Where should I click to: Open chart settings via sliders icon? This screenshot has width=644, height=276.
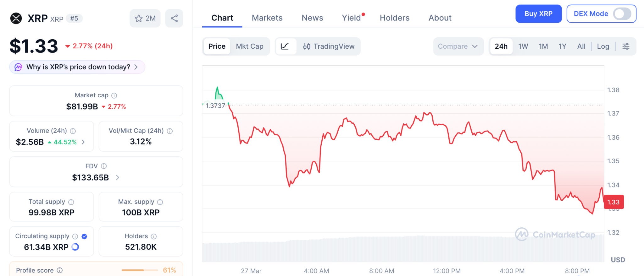pyautogui.click(x=626, y=46)
